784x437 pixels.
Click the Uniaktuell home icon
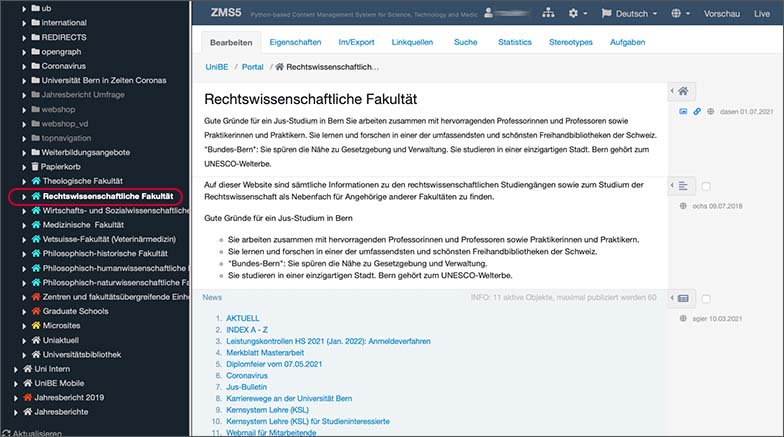coord(36,340)
